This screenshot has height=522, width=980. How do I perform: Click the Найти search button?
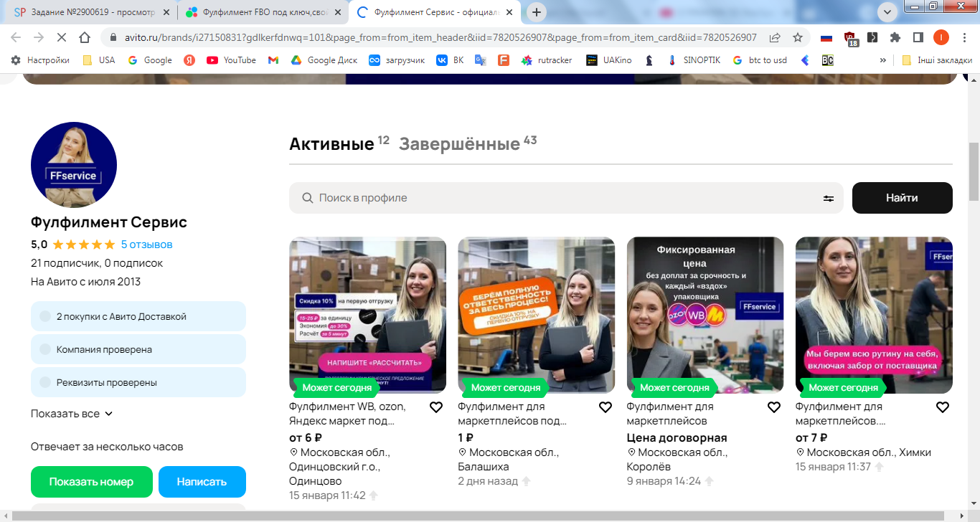coord(902,198)
